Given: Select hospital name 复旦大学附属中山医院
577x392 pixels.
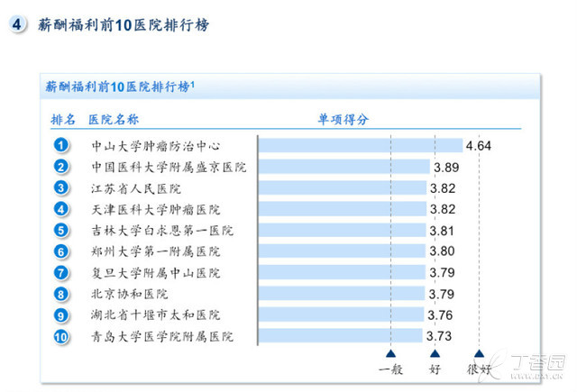Looking at the screenshot, I should (x=156, y=273).
